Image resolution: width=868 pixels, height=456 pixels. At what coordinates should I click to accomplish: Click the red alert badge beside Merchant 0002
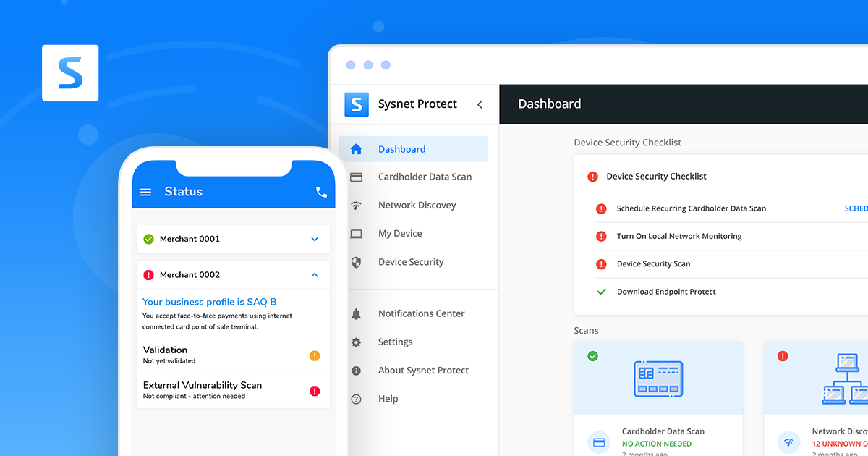150,274
